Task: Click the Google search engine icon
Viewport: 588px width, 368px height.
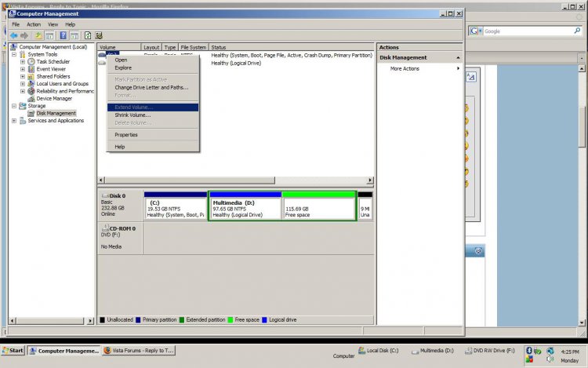Action: pyautogui.click(x=474, y=31)
